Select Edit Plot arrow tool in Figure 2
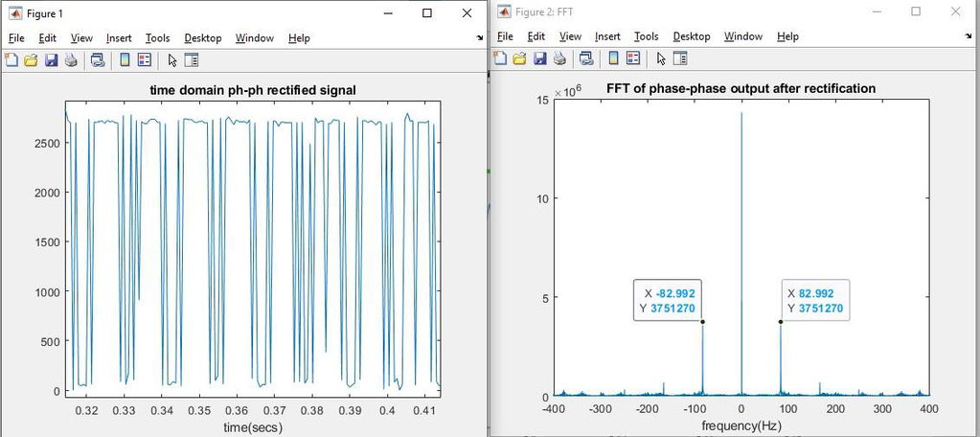The image size is (980, 437). coord(661,58)
